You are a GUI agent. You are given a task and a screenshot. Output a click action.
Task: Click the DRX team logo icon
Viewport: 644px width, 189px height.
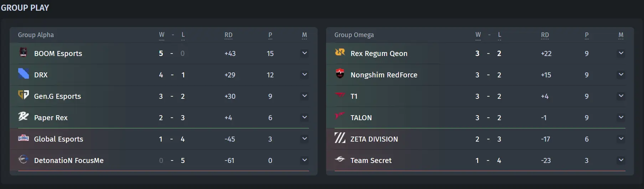[x=24, y=74]
